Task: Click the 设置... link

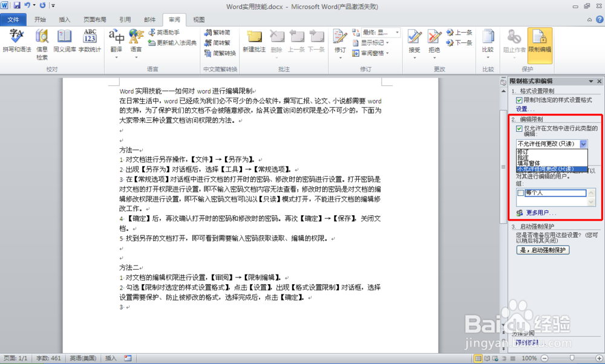Action: tap(525, 109)
